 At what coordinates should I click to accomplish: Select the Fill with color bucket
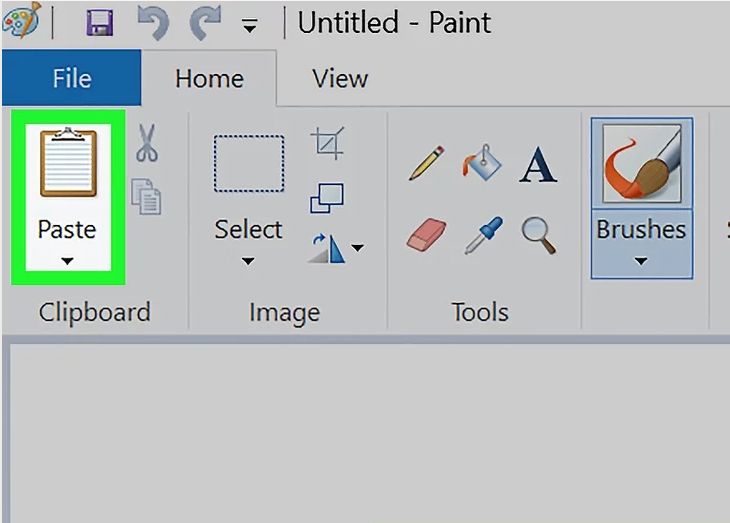pyautogui.click(x=482, y=162)
